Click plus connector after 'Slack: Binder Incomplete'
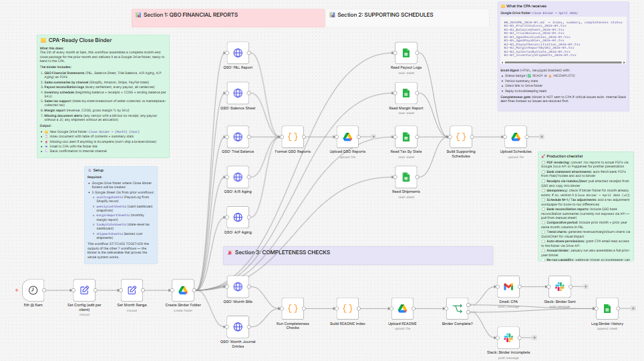The image size is (644, 361). [x=534, y=338]
